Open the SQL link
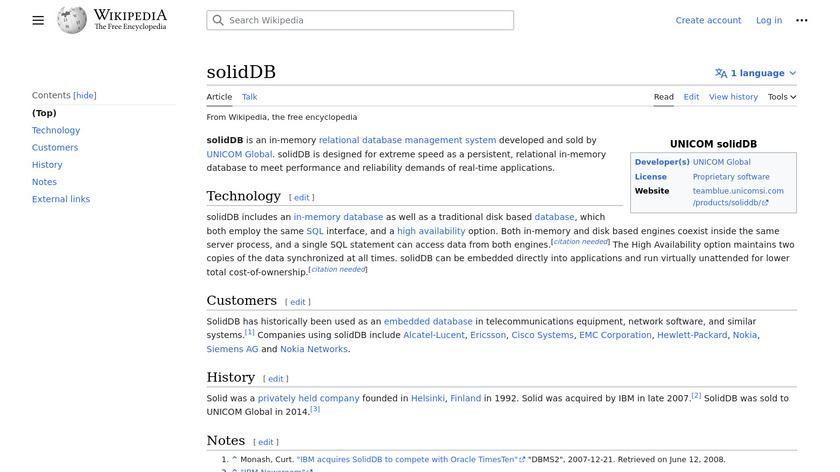Viewport: 840px width, 472px height. 314,231
